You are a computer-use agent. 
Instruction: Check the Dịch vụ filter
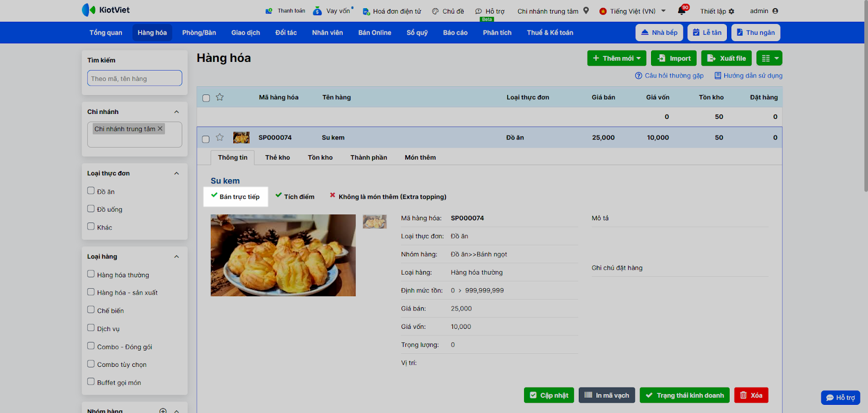pos(91,328)
